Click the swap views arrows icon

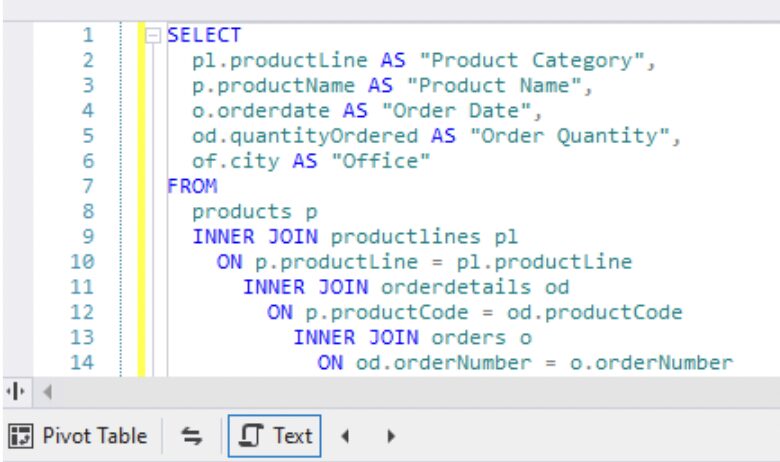point(191,436)
